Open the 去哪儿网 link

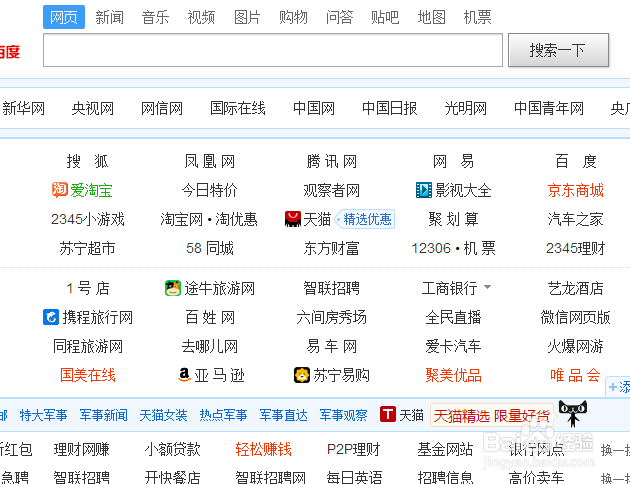point(210,346)
